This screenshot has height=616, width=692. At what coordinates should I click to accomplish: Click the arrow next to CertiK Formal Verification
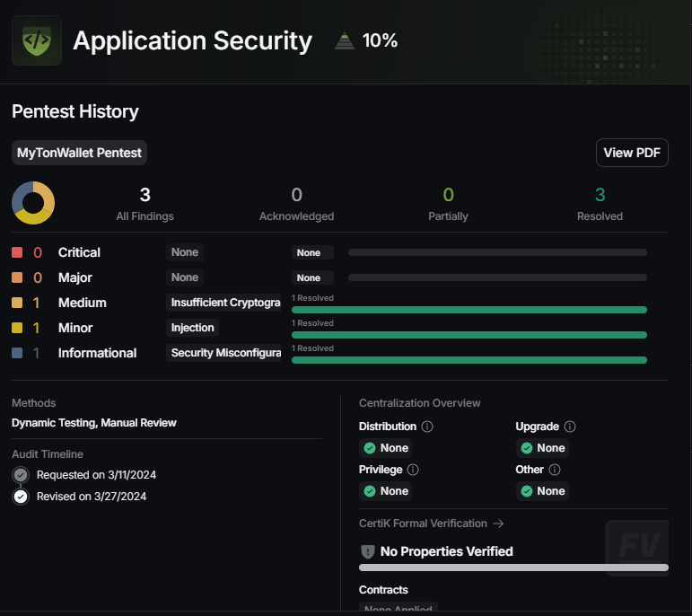498,524
